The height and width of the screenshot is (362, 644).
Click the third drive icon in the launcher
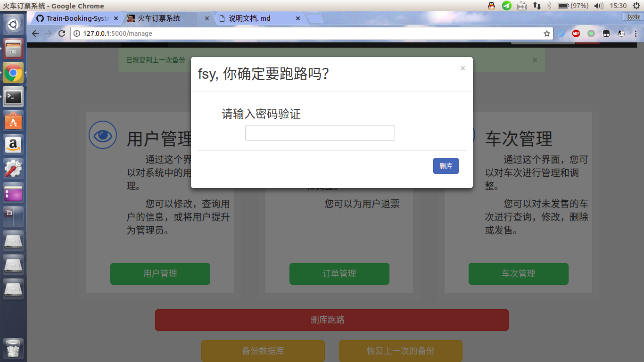(x=13, y=288)
